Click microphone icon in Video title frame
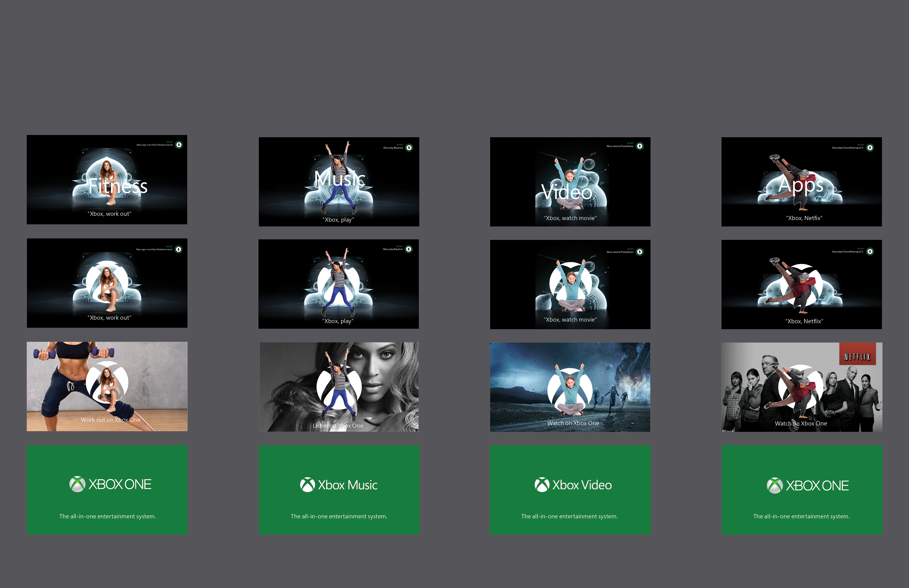This screenshot has height=588, width=909. click(x=640, y=146)
